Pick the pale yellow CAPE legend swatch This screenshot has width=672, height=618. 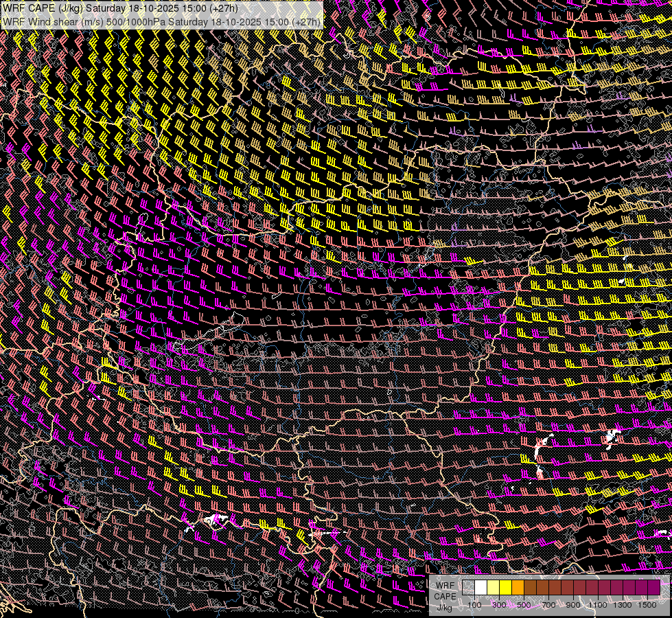pyautogui.click(x=493, y=588)
